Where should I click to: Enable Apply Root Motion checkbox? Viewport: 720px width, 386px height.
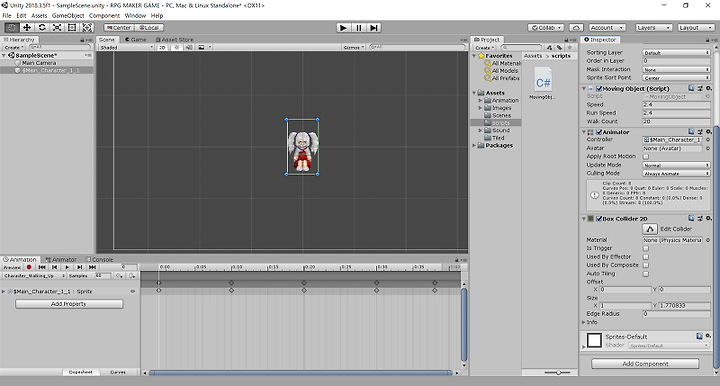tap(646, 157)
